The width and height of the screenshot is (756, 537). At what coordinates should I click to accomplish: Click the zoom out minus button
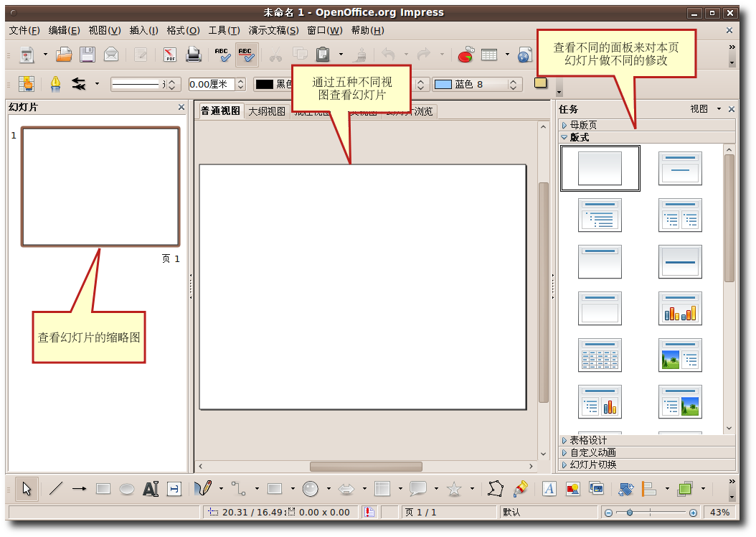click(608, 513)
